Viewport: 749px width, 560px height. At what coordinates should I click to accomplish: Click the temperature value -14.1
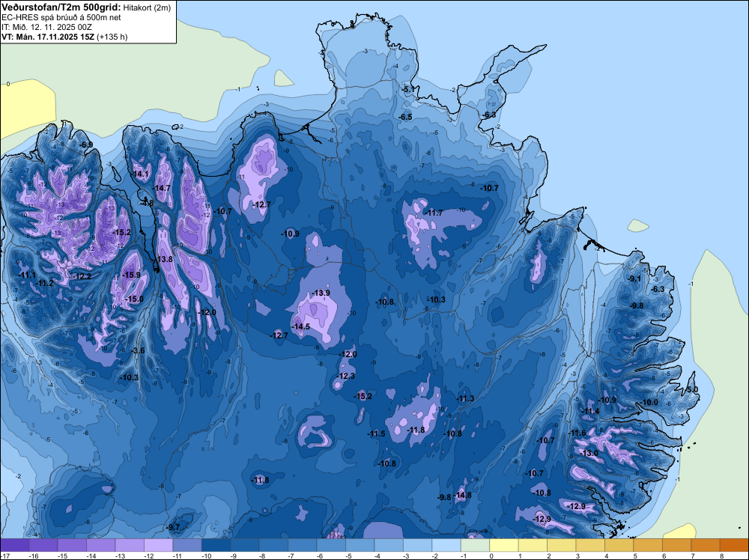click(x=142, y=174)
